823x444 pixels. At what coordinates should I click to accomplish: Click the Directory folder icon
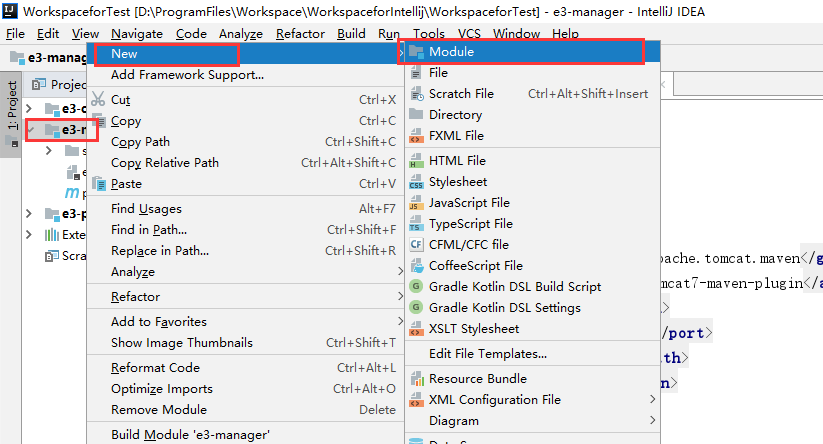point(416,114)
